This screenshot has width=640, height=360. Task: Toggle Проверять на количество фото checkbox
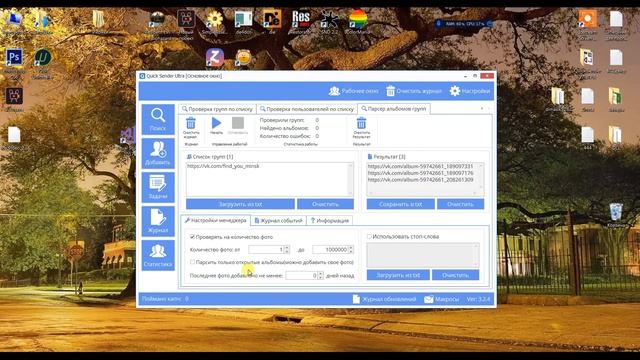tap(192, 237)
